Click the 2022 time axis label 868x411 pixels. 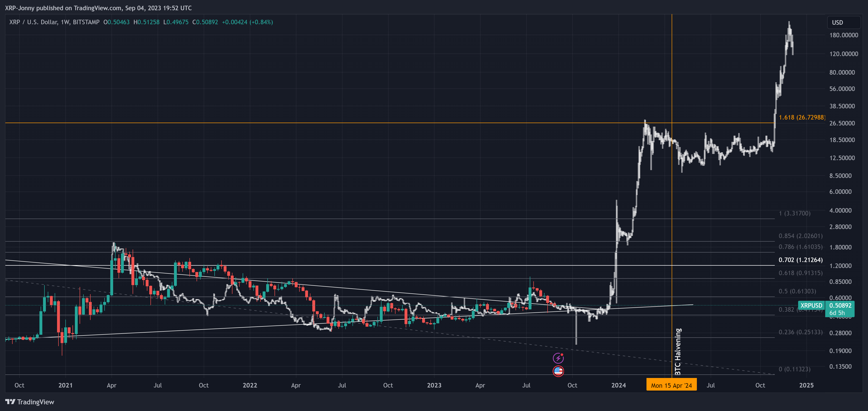coord(250,385)
